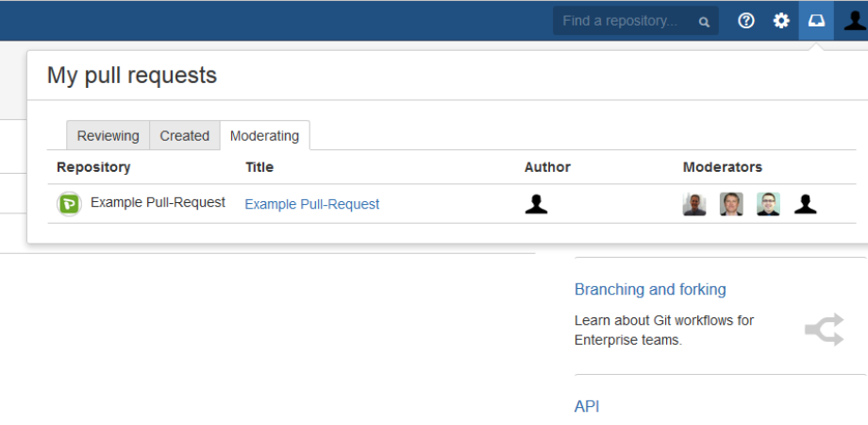The width and height of the screenshot is (868, 425).
Task: Click the branching and forking arrows icon
Action: (x=824, y=330)
